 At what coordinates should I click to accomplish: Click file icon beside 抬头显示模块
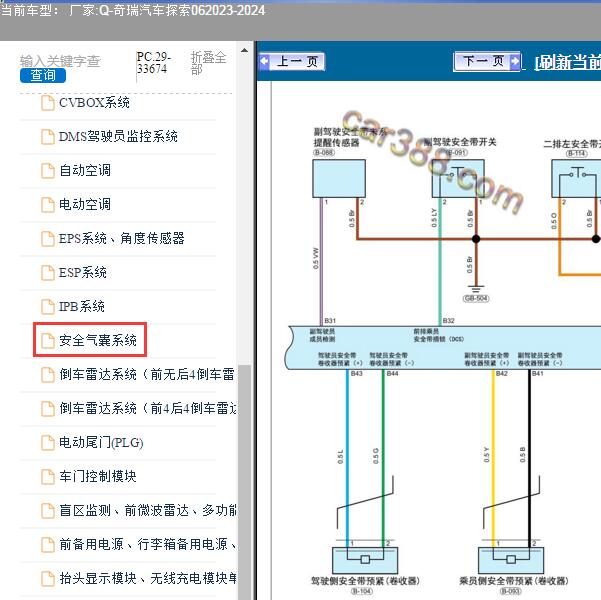(48, 579)
